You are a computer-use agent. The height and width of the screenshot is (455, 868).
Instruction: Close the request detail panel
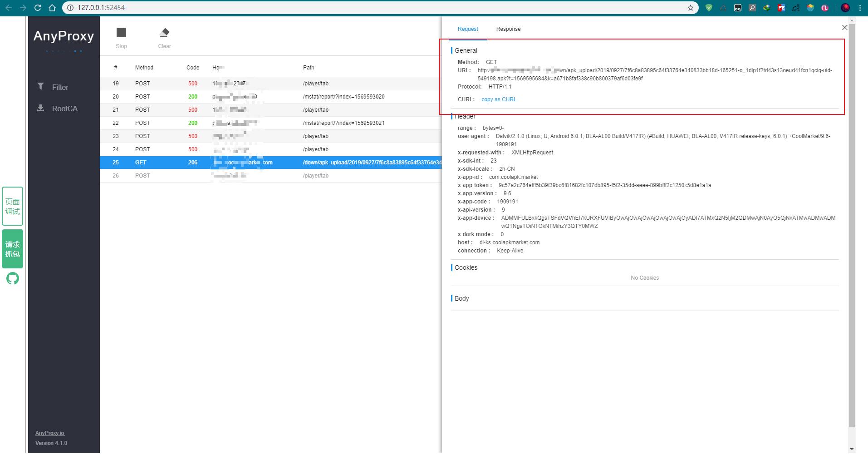(x=844, y=28)
